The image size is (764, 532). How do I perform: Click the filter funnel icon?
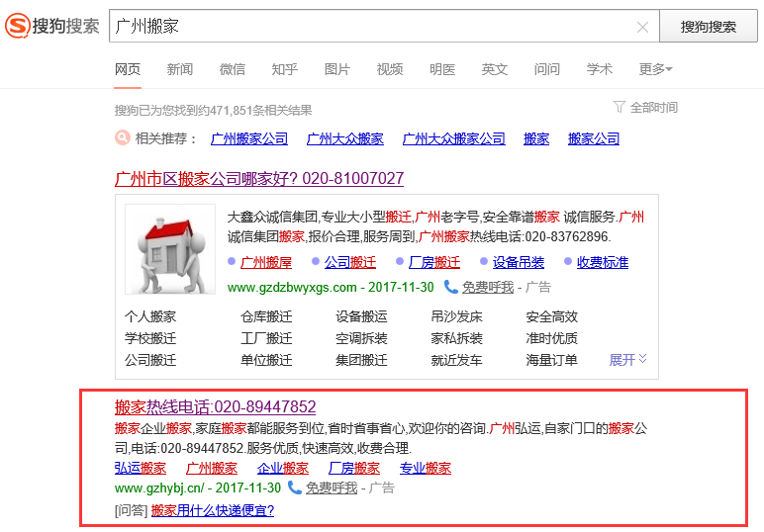tap(619, 107)
